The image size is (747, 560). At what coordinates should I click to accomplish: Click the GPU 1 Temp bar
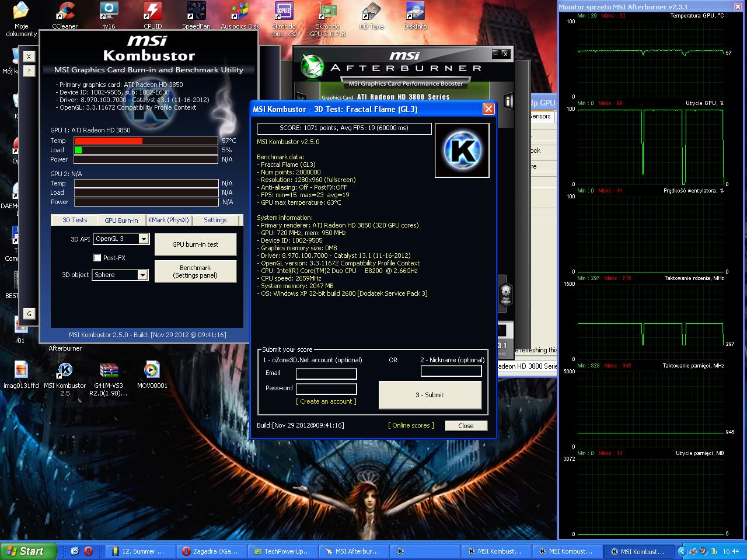146,141
